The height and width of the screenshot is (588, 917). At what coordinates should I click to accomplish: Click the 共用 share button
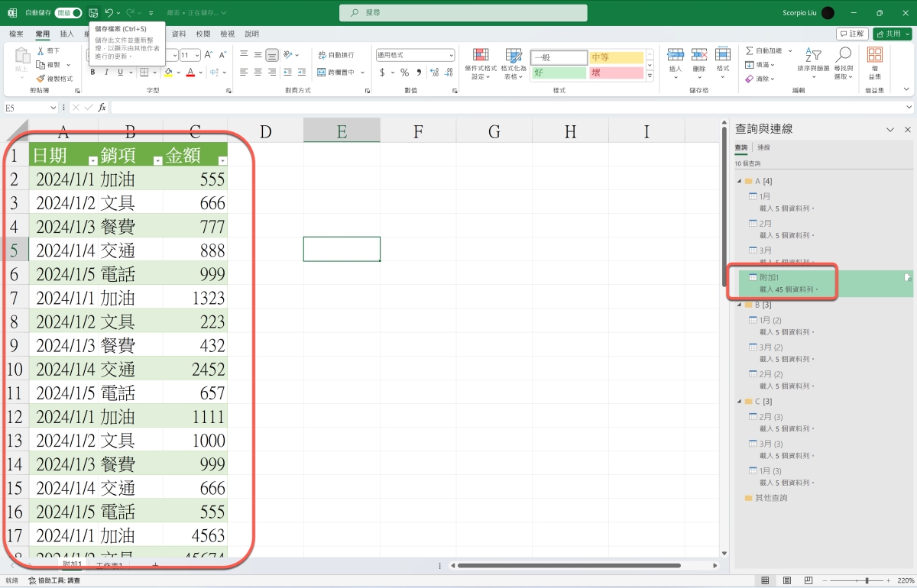pos(891,34)
